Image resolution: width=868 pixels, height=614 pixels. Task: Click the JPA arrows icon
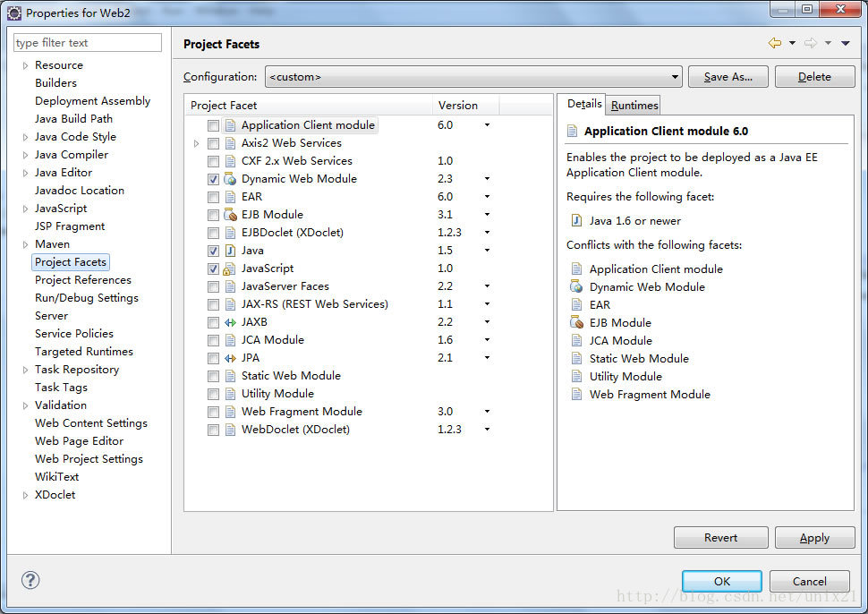pyautogui.click(x=230, y=358)
